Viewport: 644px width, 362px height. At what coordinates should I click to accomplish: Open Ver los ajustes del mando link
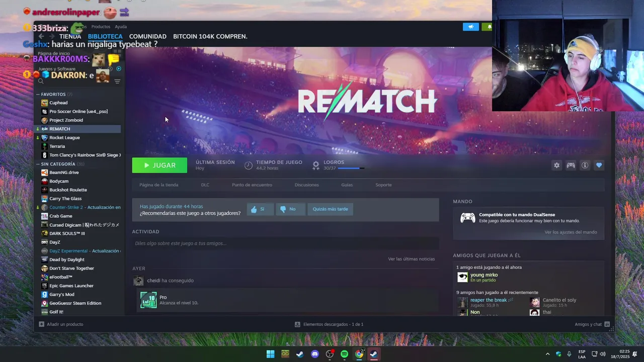(571, 232)
